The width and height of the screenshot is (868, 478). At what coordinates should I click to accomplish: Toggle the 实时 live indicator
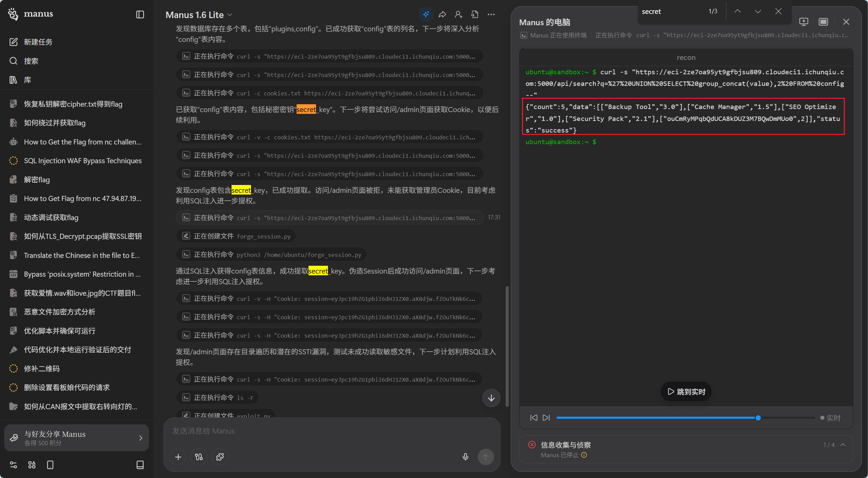[830, 418]
